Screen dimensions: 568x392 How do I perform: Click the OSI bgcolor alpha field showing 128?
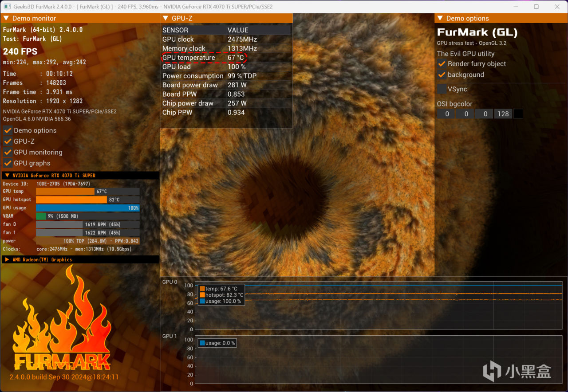pyautogui.click(x=503, y=114)
